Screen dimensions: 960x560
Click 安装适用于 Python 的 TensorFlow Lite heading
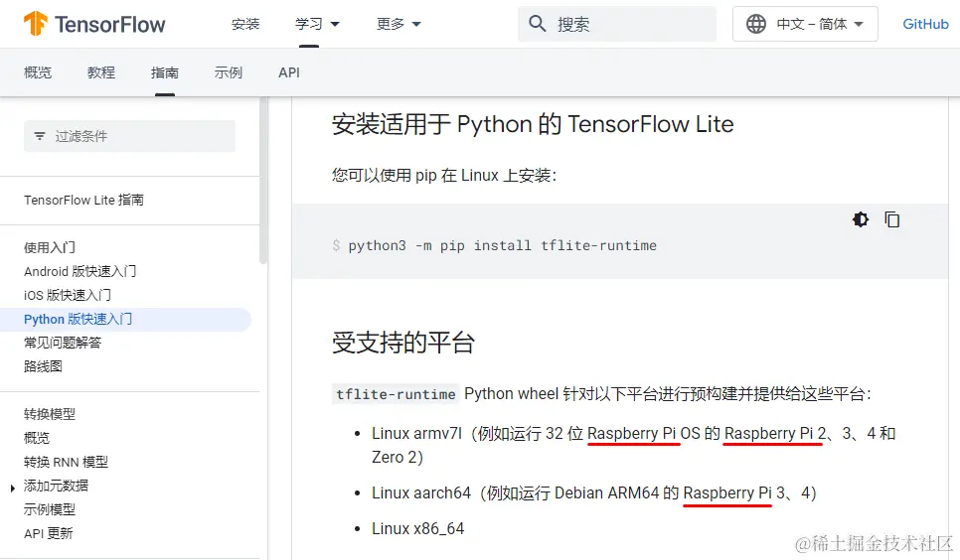pyautogui.click(x=533, y=124)
